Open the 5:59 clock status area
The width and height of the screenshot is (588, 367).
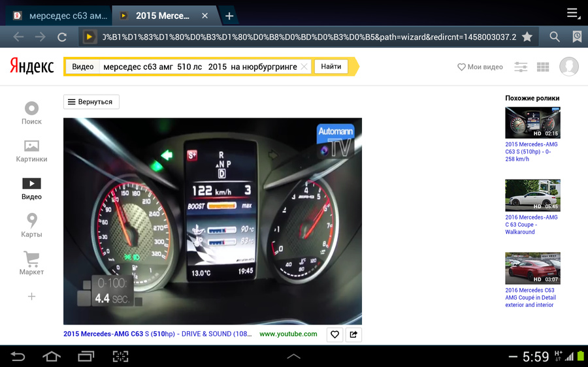pyautogui.click(x=536, y=356)
